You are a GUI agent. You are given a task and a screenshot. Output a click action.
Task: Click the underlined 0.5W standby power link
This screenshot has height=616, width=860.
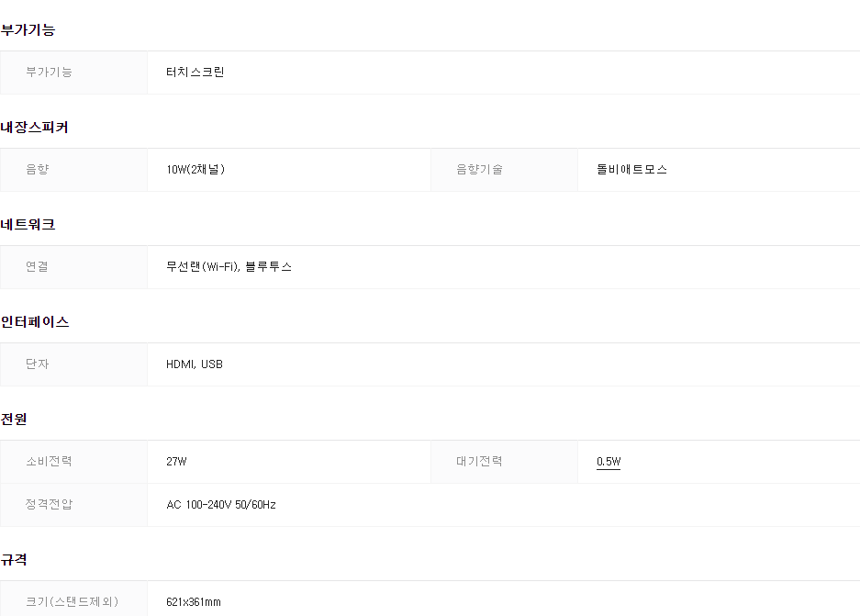coord(609,462)
